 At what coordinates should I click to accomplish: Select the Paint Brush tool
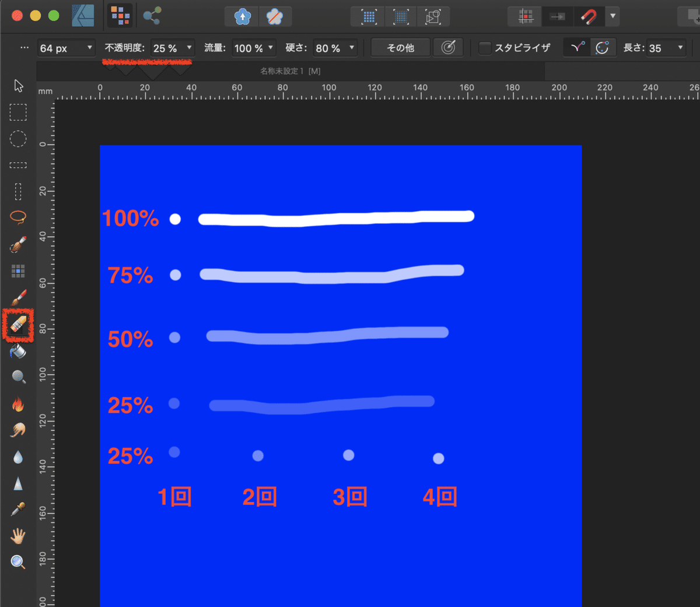tap(18, 298)
